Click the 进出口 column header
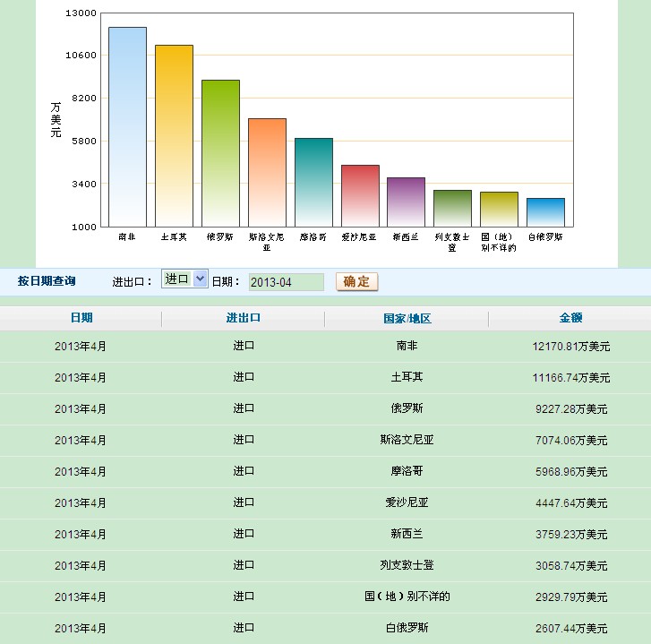Screen dimensions: 651x644 click(x=244, y=318)
